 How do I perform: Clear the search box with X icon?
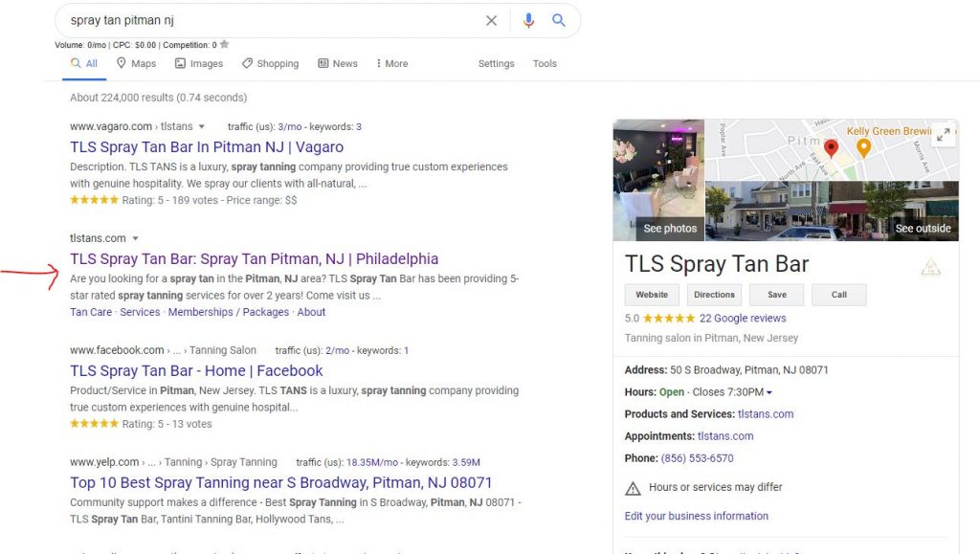[x=491, y=21]
